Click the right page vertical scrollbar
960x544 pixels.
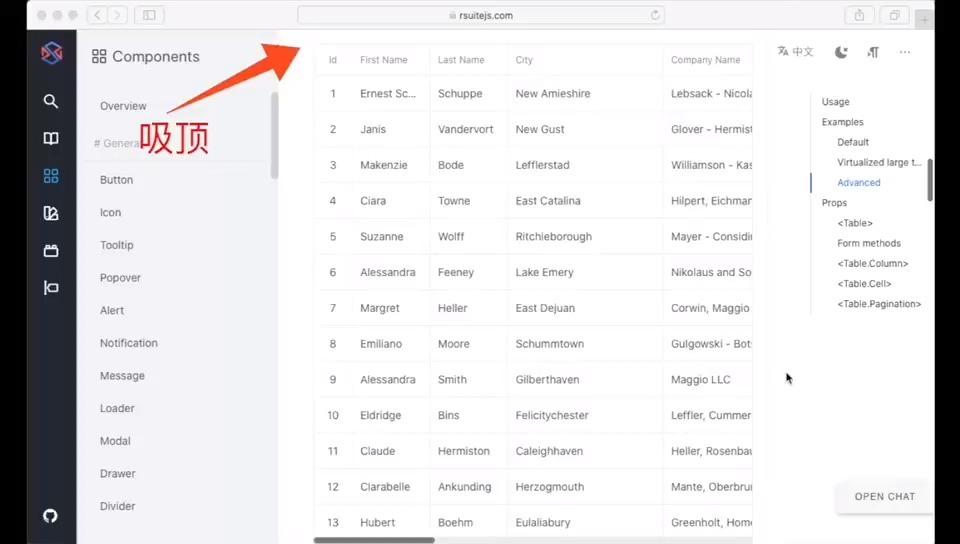click(x=930, y=180)
